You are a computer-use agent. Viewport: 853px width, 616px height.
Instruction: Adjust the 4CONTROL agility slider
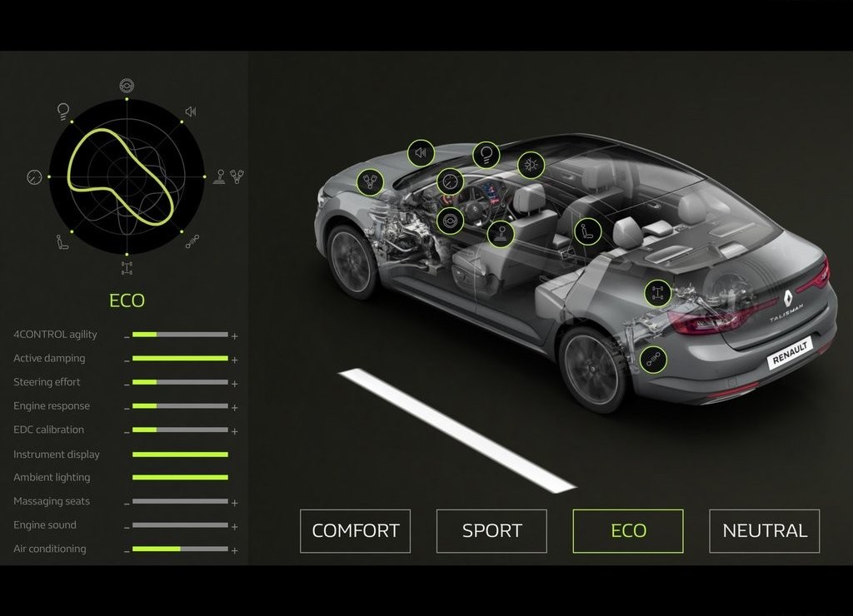(180, 335)
